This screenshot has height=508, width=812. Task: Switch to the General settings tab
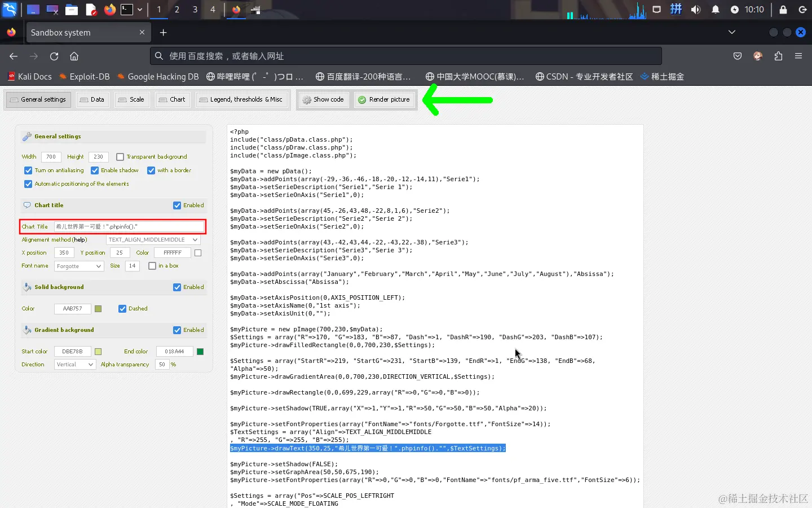[x=38, y=100]
